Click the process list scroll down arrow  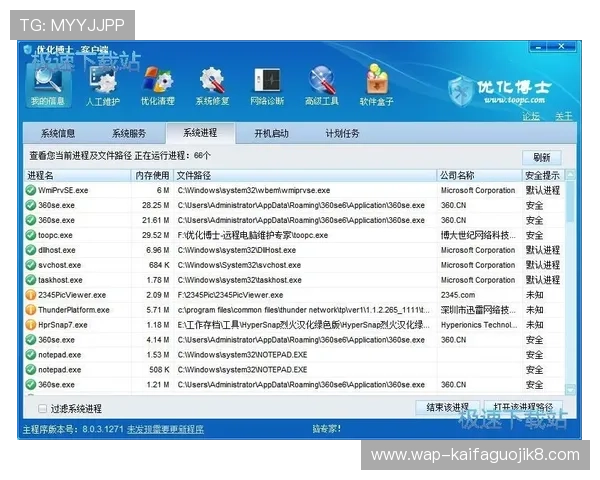click(x=570, y=389)
